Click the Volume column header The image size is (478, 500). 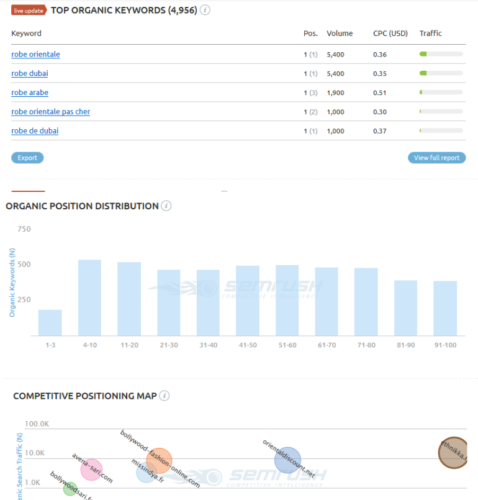click(339, 33)
